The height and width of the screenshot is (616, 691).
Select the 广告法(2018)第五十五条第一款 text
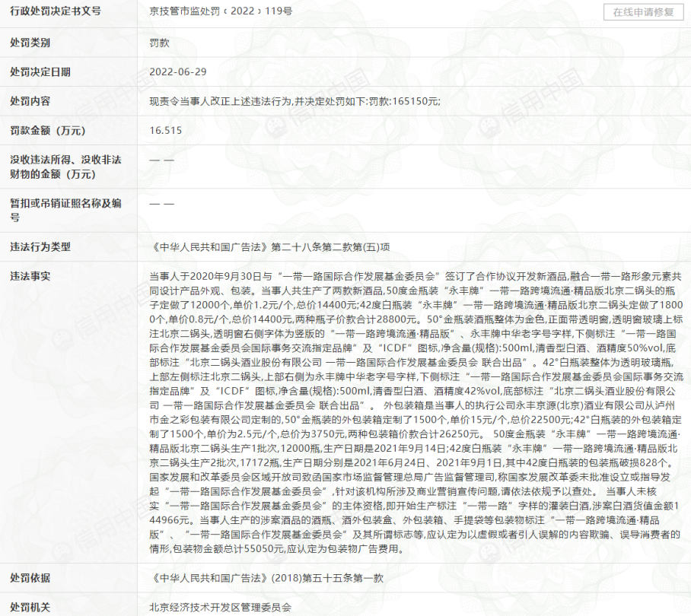coord(266,578)
